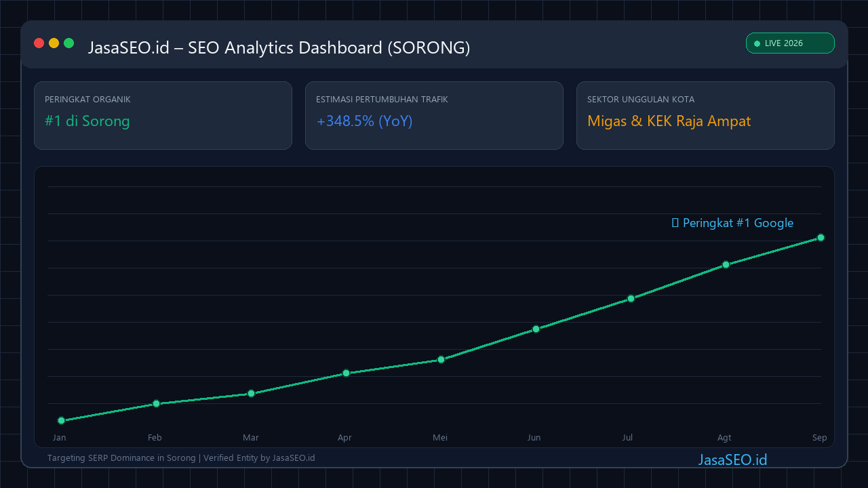Select the Mar data point on chart
868x488 pixels.
click(251, 393)
